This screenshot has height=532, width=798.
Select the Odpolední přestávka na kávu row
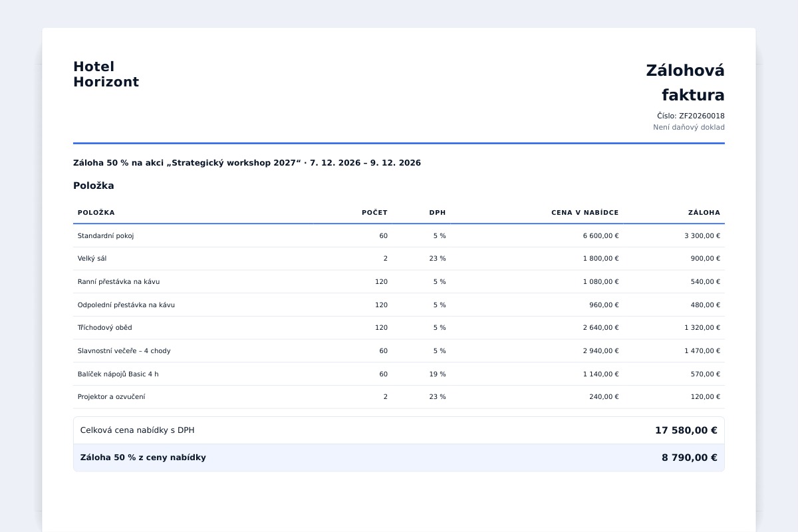[399, 305]
